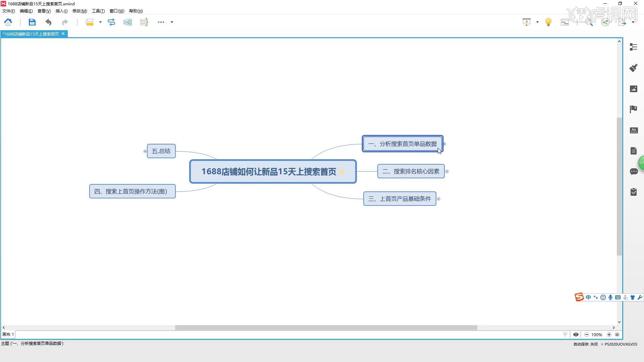Add a relationship line between topics
Image resolution: width=644 pixels, height=362 pixels.
(x=111, y=22)
